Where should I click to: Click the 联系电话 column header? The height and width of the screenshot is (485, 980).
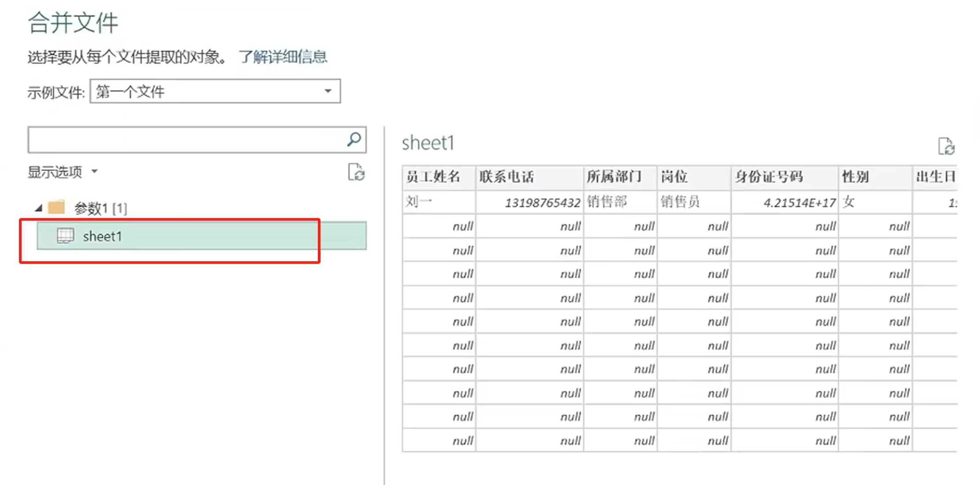tap(507, 177)
